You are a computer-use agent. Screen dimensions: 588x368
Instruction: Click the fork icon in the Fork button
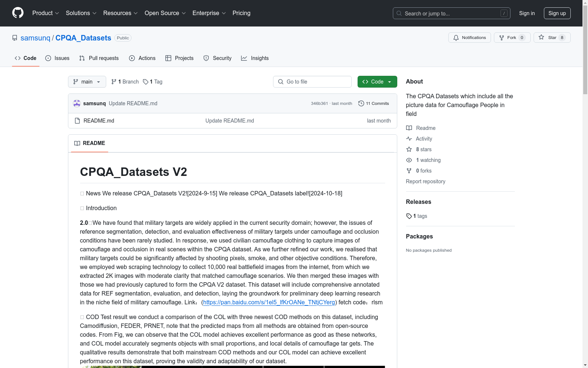tap(502, 38)
